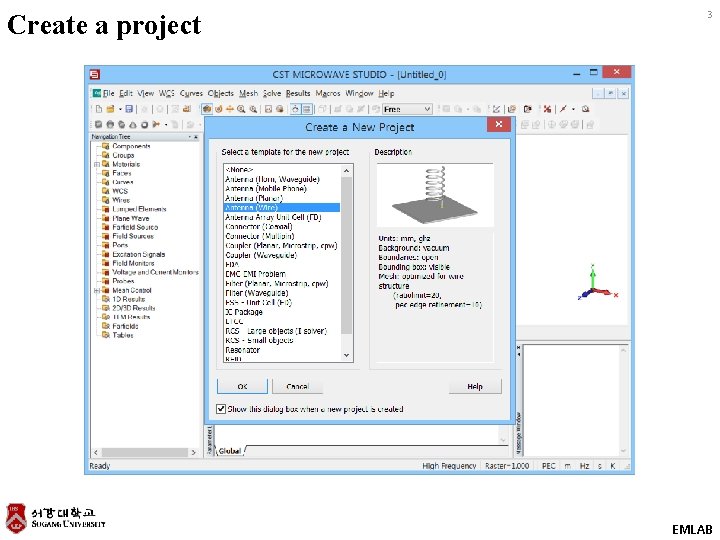This screenshot has width=720, height=540.
Task: Select the Groups folder in navigation tree
Action: click(x=123, y=155)
